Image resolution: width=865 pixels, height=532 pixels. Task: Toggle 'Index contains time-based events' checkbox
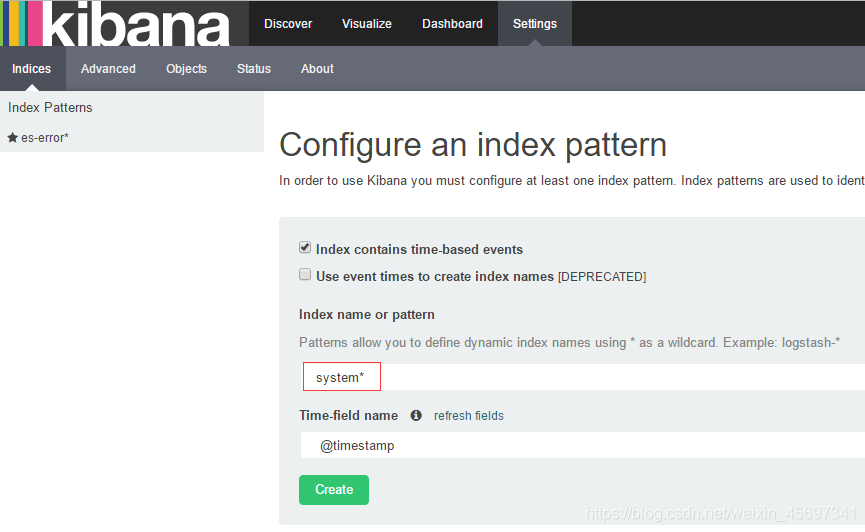305,247
